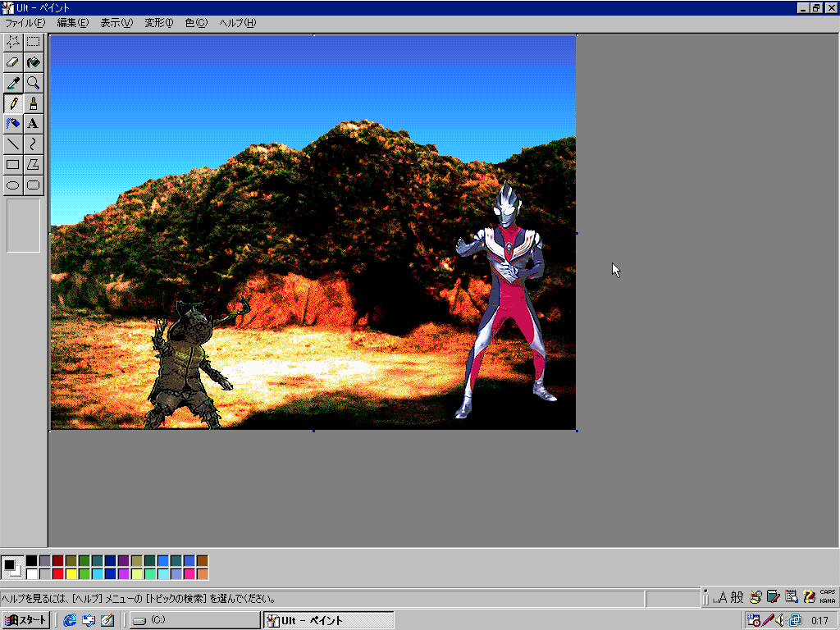Pick the Fill With Color bucket tool
The width and height of the screenshot is (840, 630).
[x=33, y=62]
